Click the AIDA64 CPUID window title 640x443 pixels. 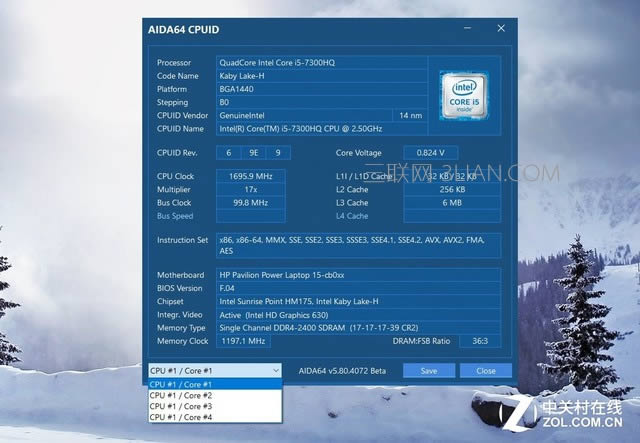(184, 29)
